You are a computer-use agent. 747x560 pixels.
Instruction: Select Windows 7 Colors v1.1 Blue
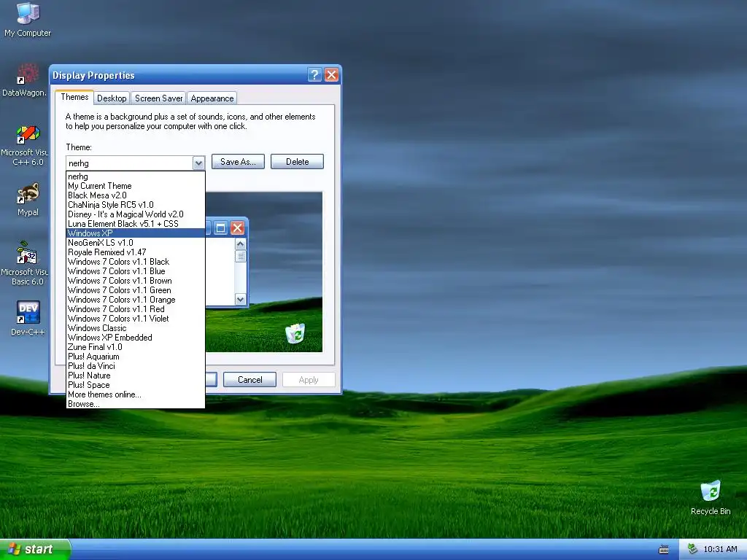136,271
